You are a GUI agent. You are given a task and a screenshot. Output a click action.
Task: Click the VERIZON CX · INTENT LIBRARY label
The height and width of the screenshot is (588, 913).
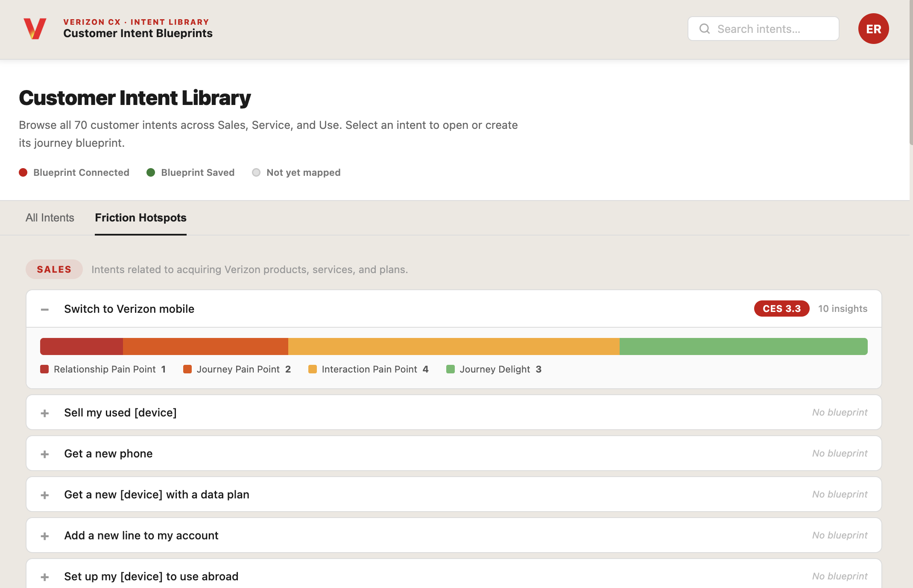point(136,22)
